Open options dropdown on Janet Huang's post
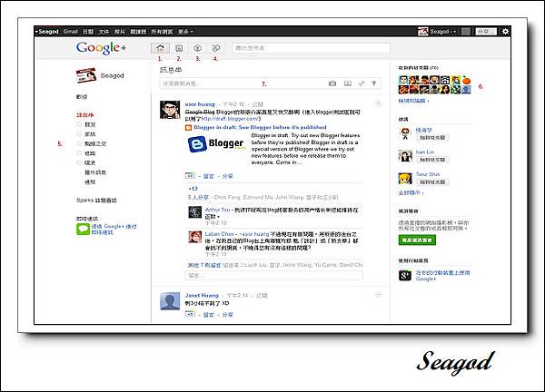Screen dimensions: 545x392 [x=379, y=294]
